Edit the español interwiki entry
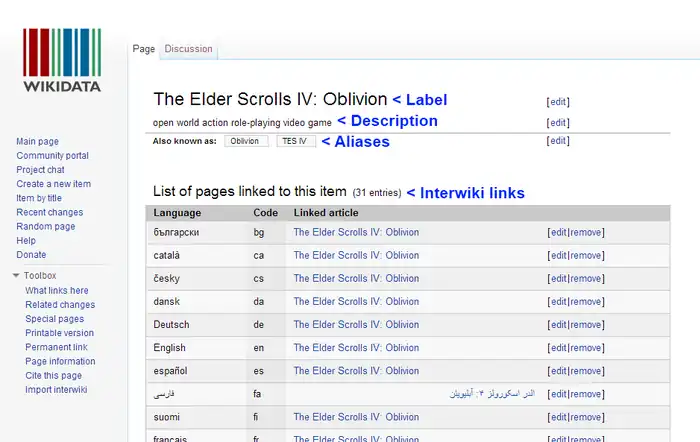Screen dimensions: 700x442 tap(558, 371)
